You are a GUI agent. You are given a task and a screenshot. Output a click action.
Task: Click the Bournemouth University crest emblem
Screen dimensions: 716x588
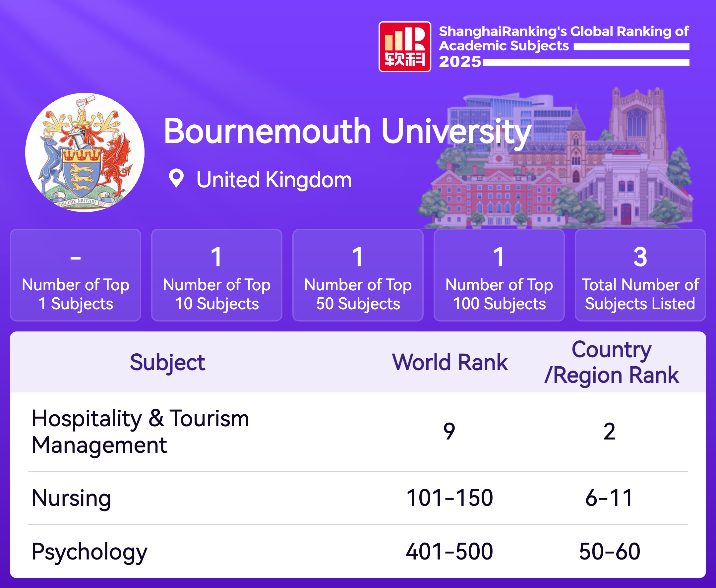(85, 152)
